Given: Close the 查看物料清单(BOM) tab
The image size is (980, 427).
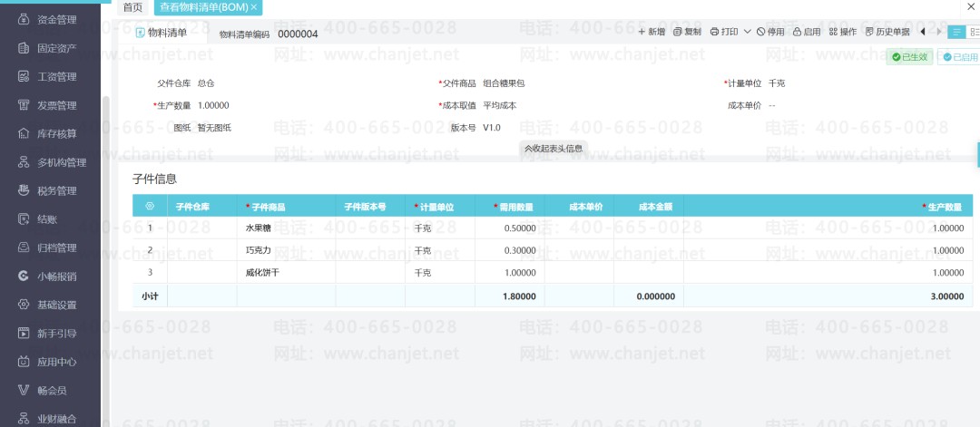Looking at the screenshot, I should (x=254, y=7).
